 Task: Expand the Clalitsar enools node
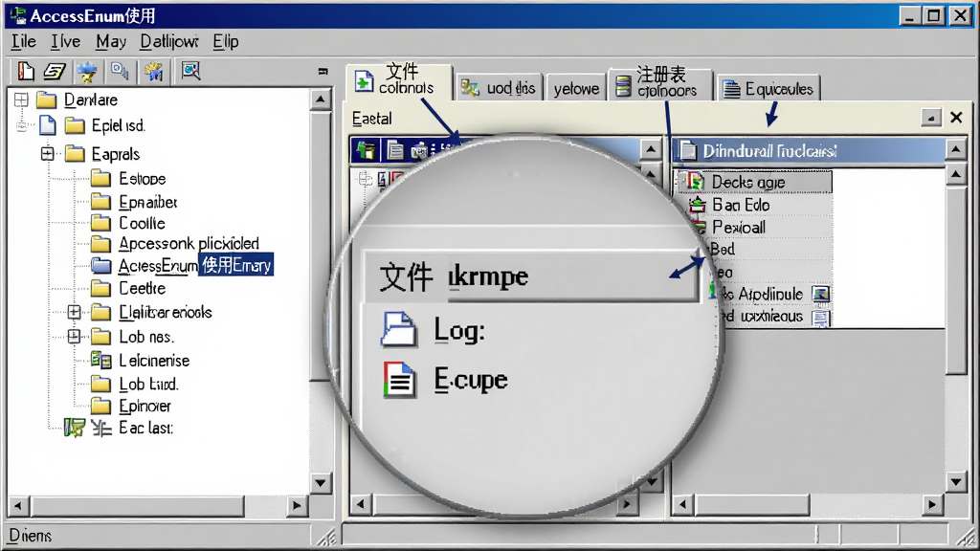click(x=74, y=312)
